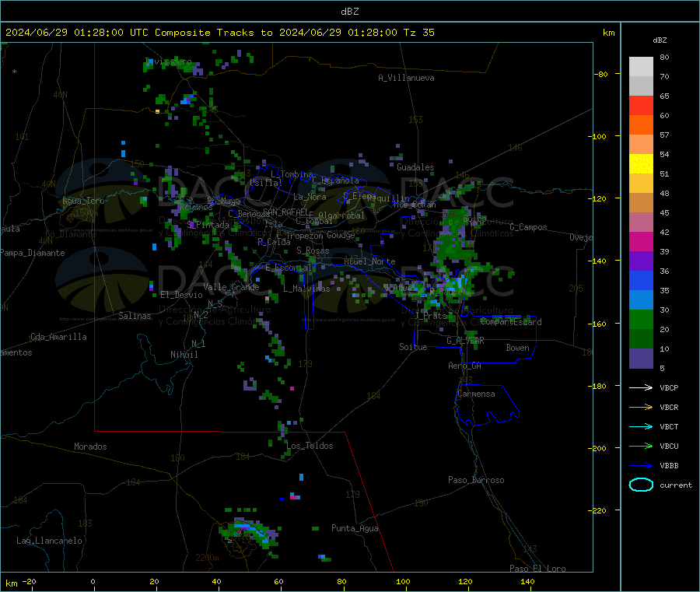Click the '100' tick on bottom axis
Viewport: 700px width, 592px height.
click(403, 582)
